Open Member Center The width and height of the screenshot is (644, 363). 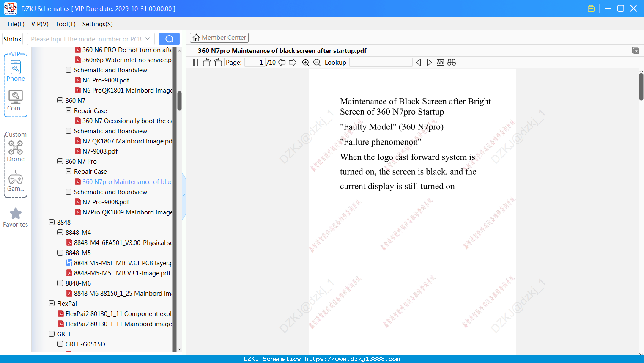[x=219, y=38]
